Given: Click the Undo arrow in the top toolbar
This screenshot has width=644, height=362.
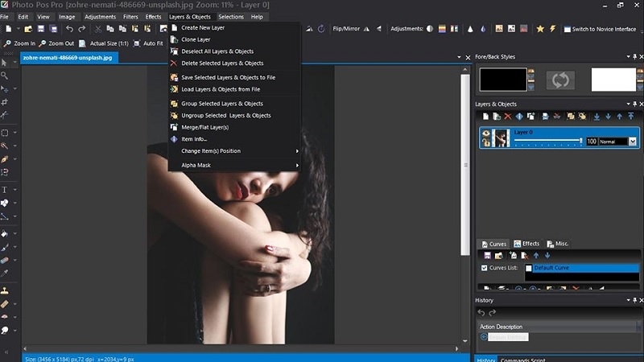Looking at the screenshot, I should (x=69, y=29).
